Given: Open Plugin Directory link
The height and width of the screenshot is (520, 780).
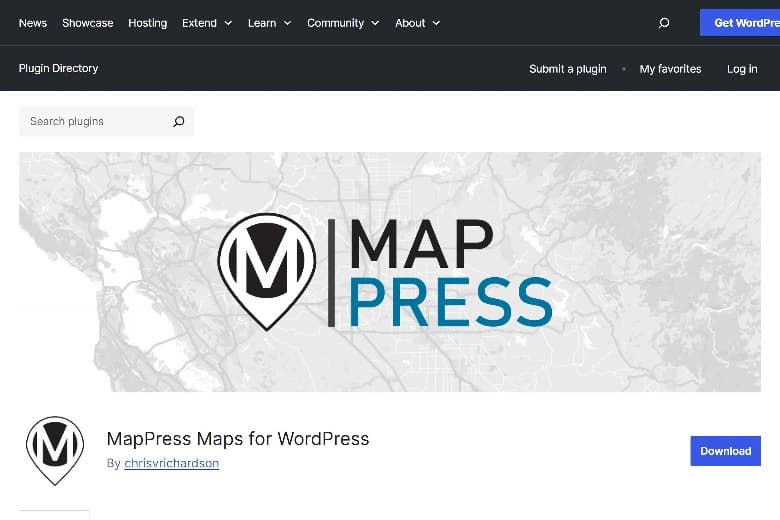Looking at the screenshot, I should 58,68.
